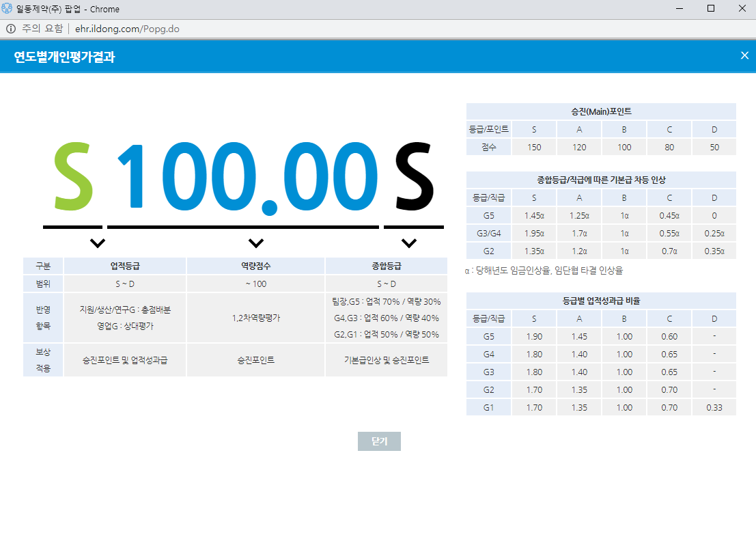Click the 승진(Main)포인트 table title
Screen dimensions: 756x537
[x=601, y=111]
